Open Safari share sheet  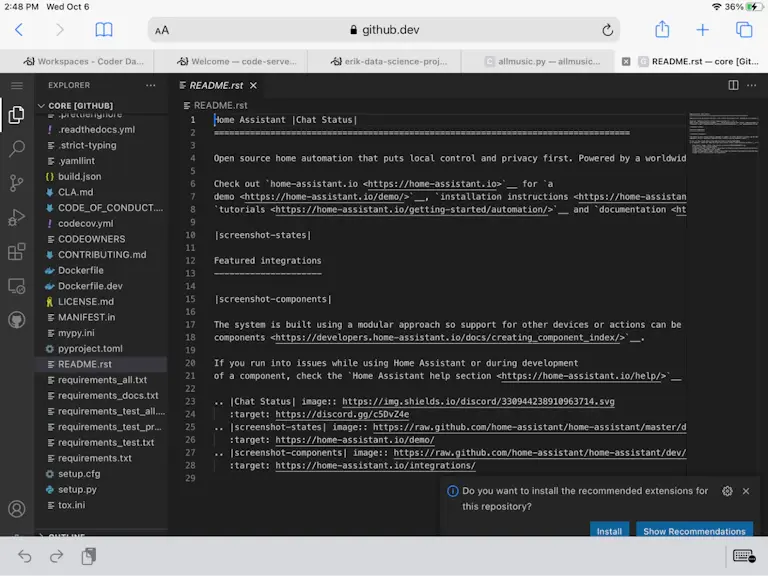click(662, 29)
